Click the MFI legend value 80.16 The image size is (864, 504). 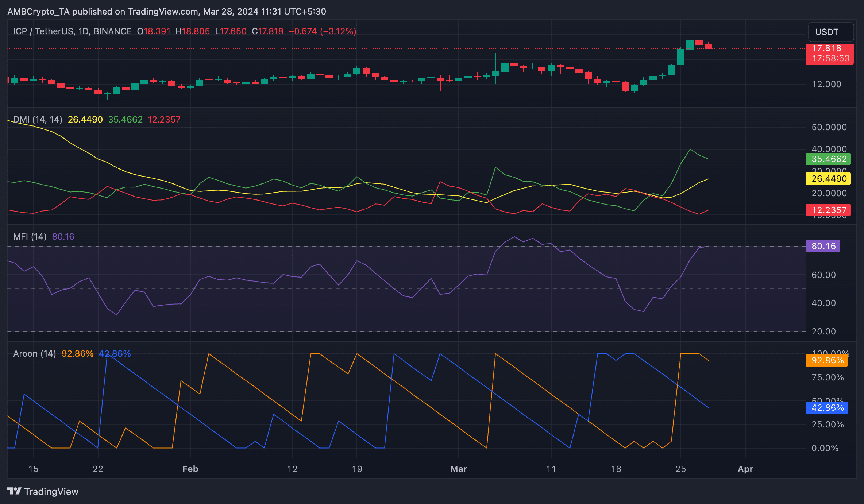point(63,237)
